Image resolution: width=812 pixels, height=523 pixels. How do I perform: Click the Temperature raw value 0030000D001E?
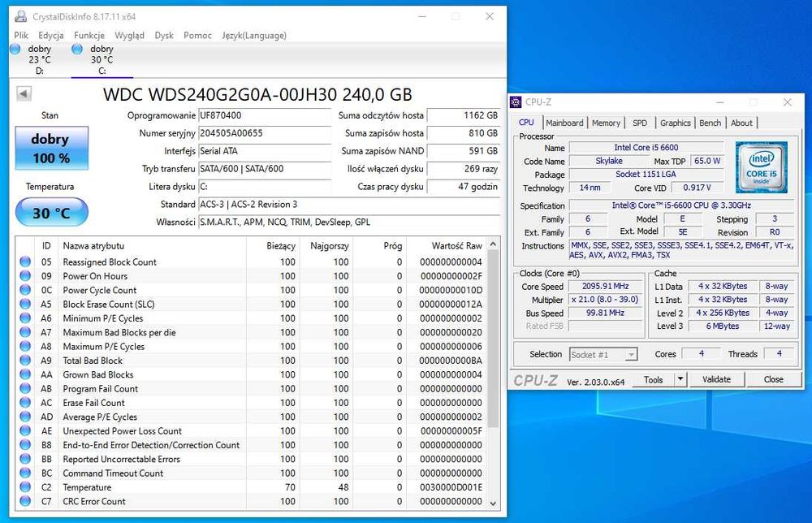click(451, 486)
